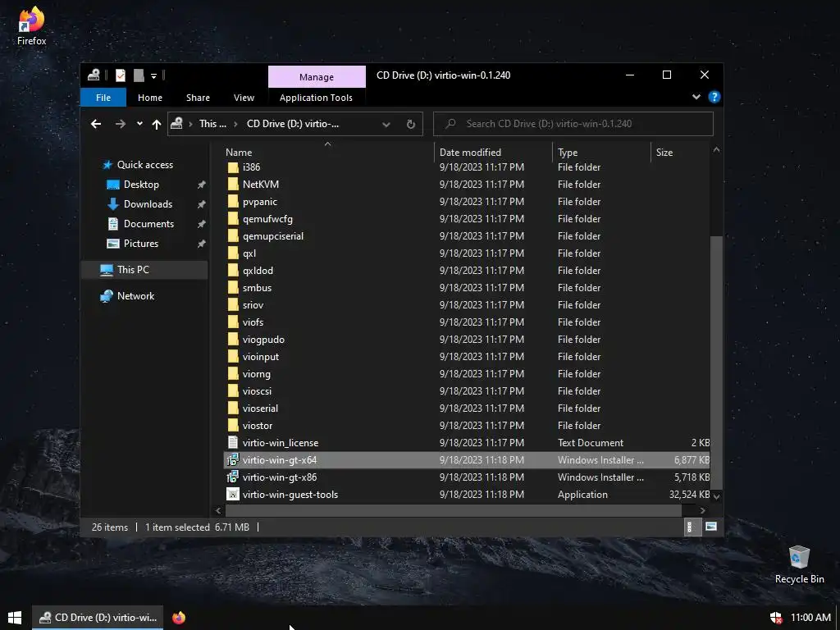Open Documents in the navigation pane

(x=149, y=224)
